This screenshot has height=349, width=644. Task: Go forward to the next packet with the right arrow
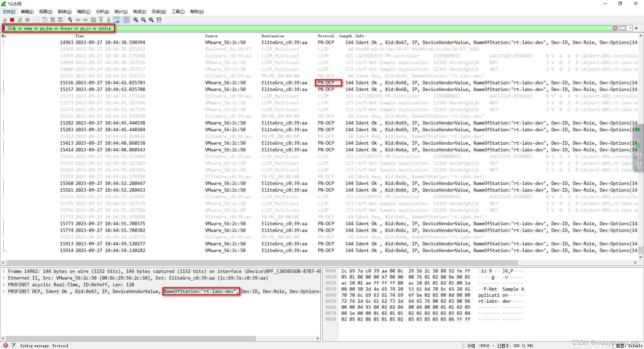coord(86,20)
